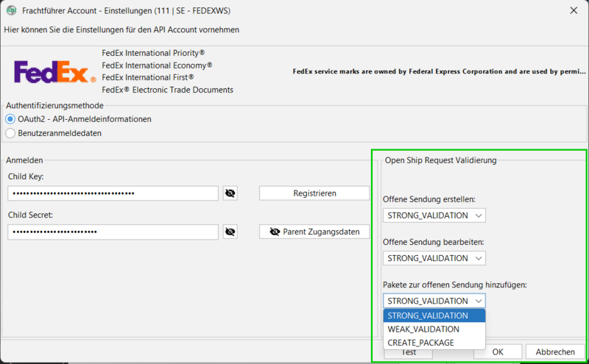The image size is (589, 364).
Task: Choose the Benutzeranmeldedaten authentication method
Action: [x=10, y=133]
